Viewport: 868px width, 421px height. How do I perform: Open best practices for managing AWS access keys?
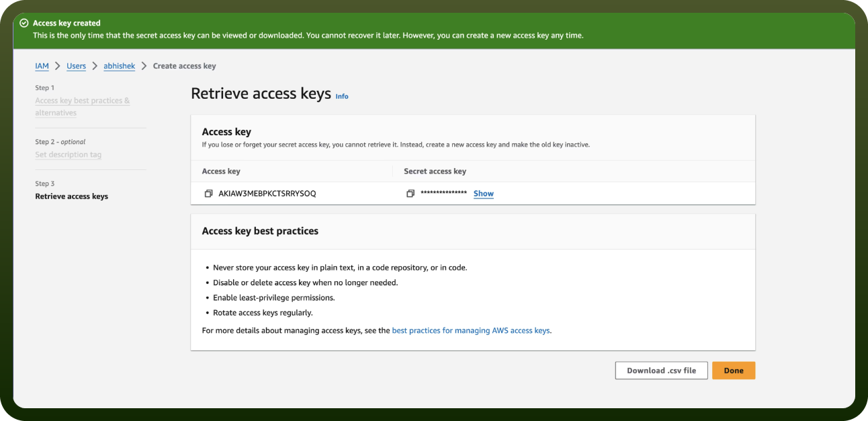point(471,330)
